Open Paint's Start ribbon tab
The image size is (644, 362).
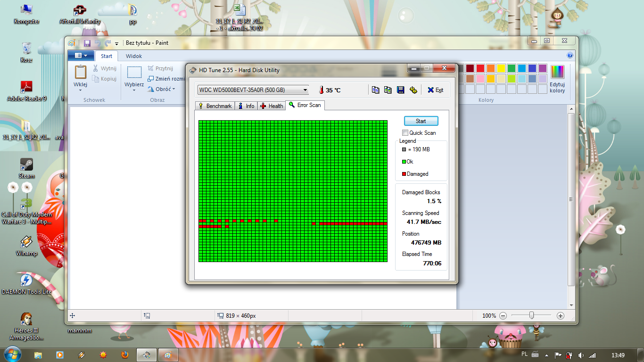point(107,56)
